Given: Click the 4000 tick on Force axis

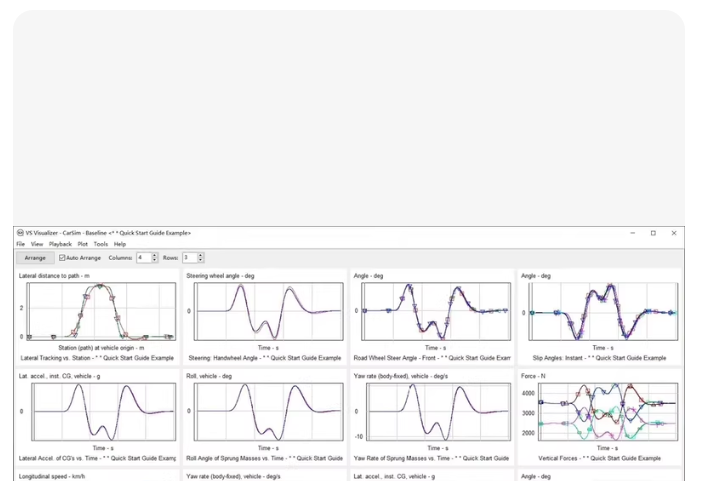Looking at the screenshot, I should tap(528, 393).
